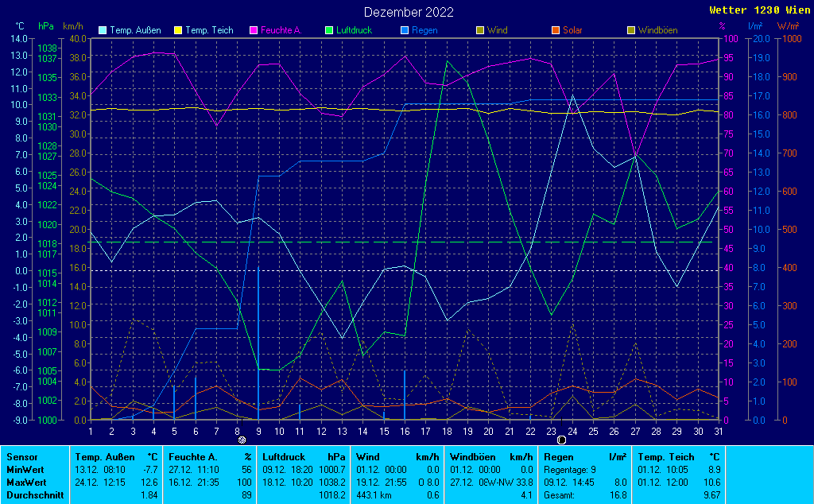Click the pressure timestamp '18.12. 10:20'
The width and height of the screenshot is (814, 504).
point(288,483)
